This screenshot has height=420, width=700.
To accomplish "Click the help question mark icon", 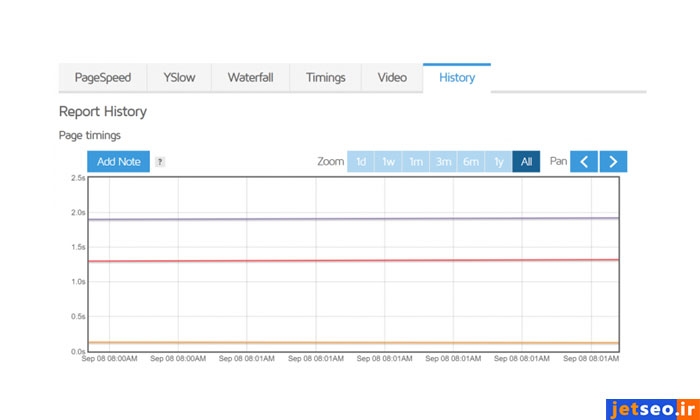I will (x=160, y=162).
